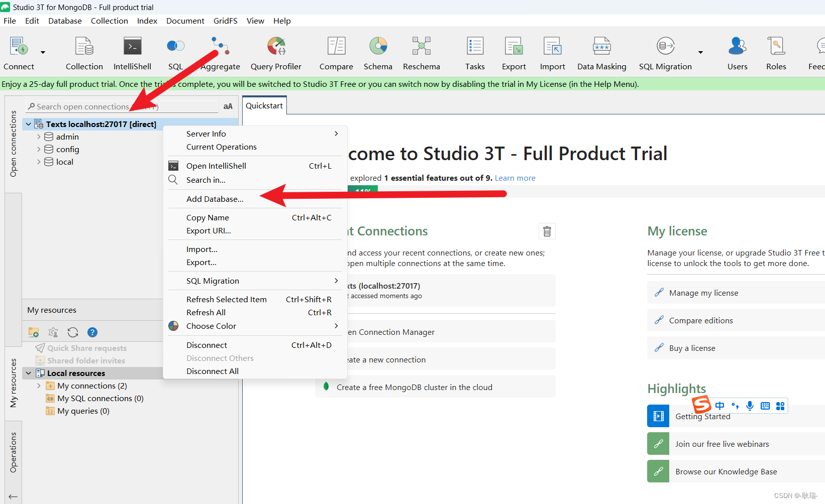Select Export URI... in context menu

255,230
